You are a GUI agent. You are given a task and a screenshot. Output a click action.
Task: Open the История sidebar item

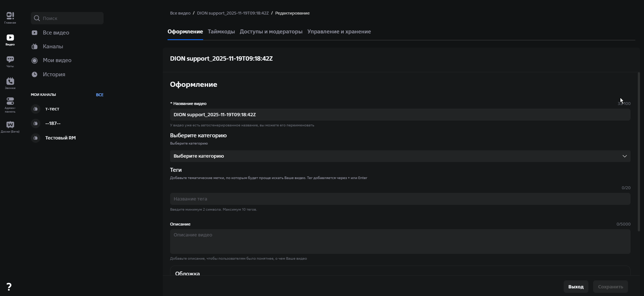click(x=54, y=74)
